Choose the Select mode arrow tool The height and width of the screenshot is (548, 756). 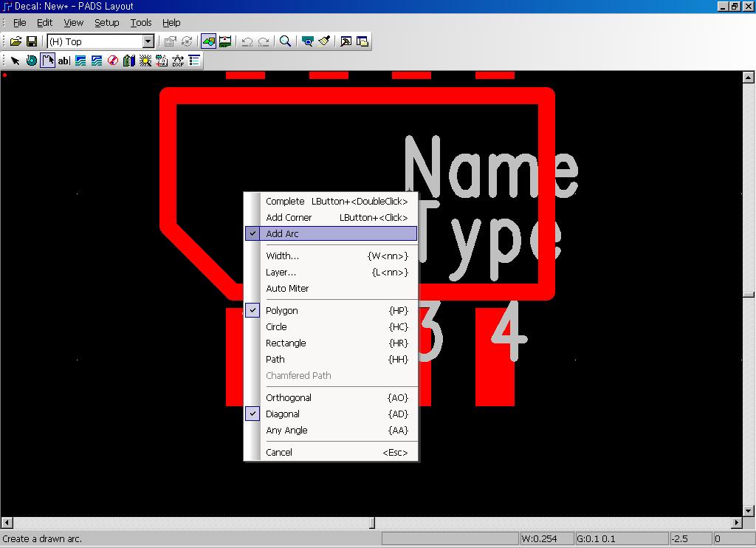15,61
